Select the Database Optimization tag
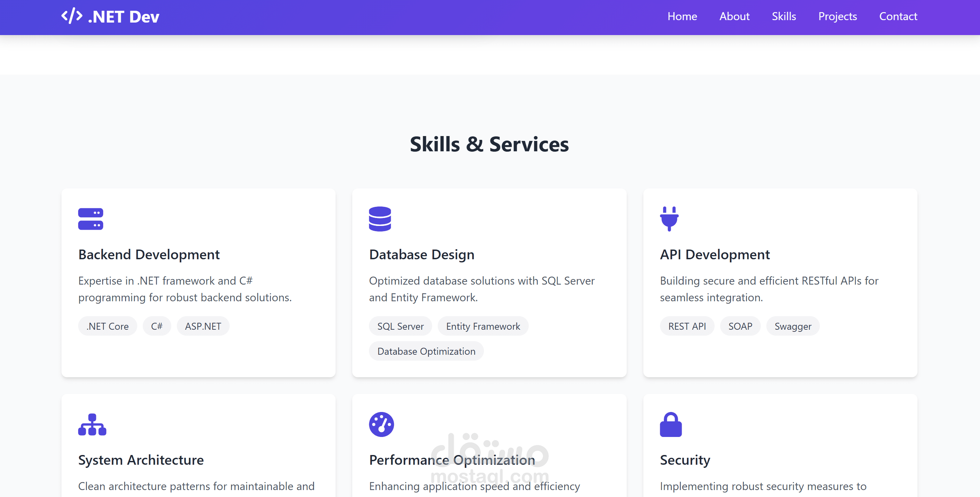 [x=426, y=351]
